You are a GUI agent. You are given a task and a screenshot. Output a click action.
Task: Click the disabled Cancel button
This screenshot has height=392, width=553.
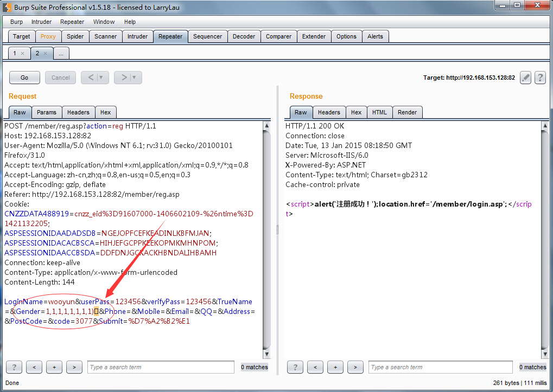[x=60, y=78]
